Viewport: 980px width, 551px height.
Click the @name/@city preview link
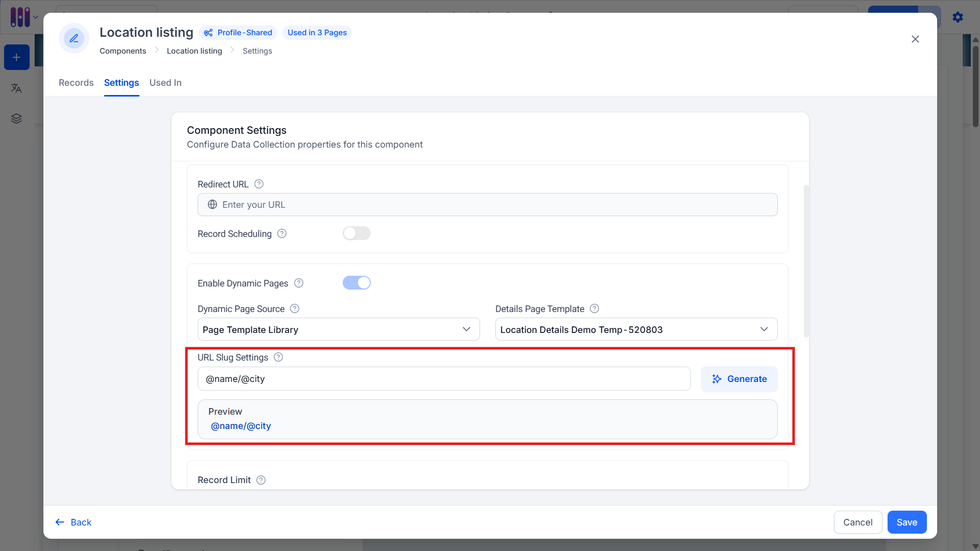point(241,426)
